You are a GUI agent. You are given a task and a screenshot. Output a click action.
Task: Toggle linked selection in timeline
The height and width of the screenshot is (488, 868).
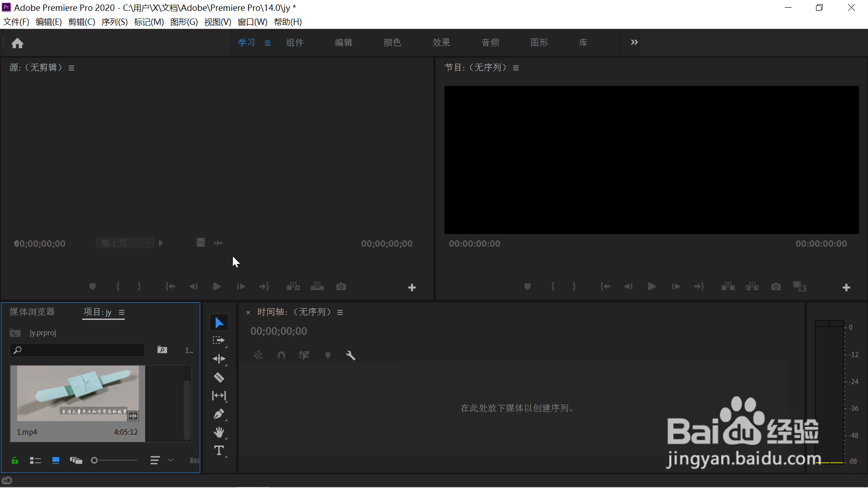tap(304, 356)
